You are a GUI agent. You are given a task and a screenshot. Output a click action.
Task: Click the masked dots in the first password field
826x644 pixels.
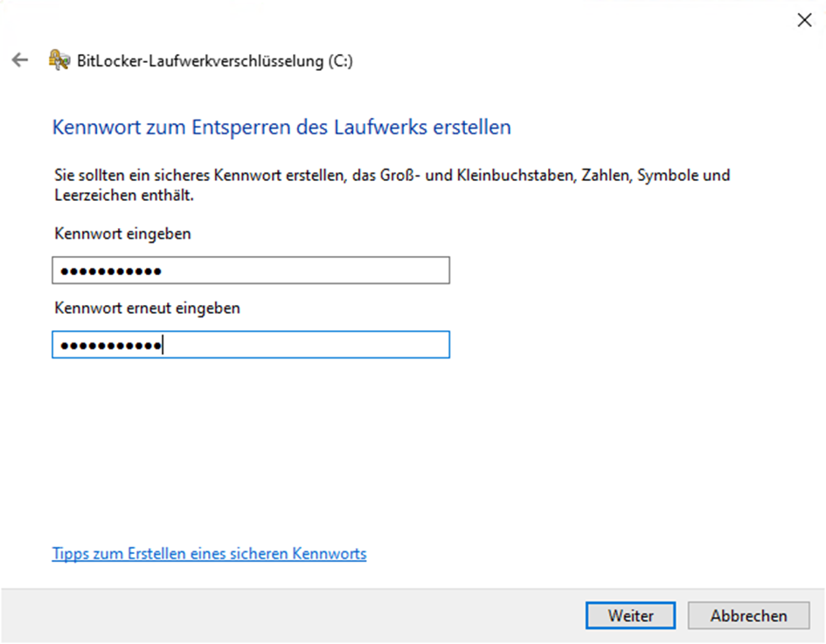tap(111, 271)
